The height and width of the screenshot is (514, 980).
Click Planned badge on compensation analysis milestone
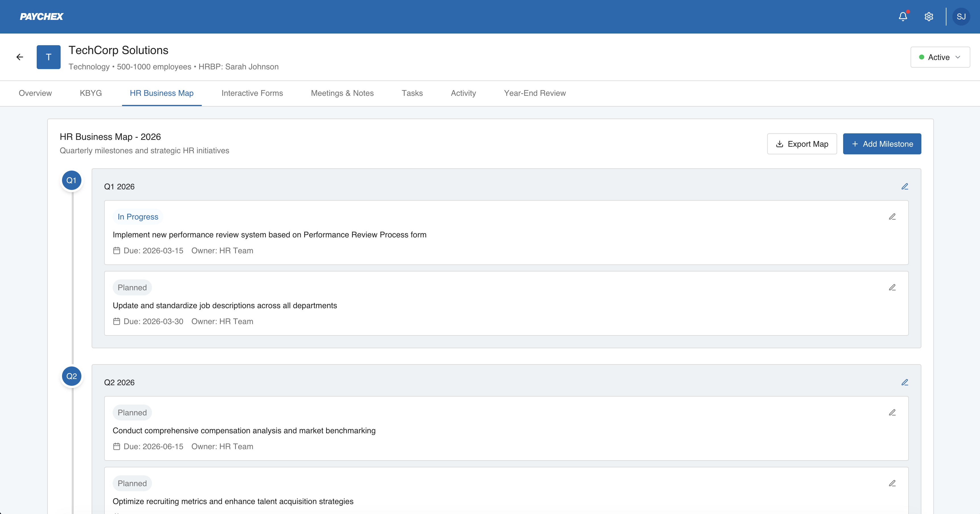(x=132, y=413)
